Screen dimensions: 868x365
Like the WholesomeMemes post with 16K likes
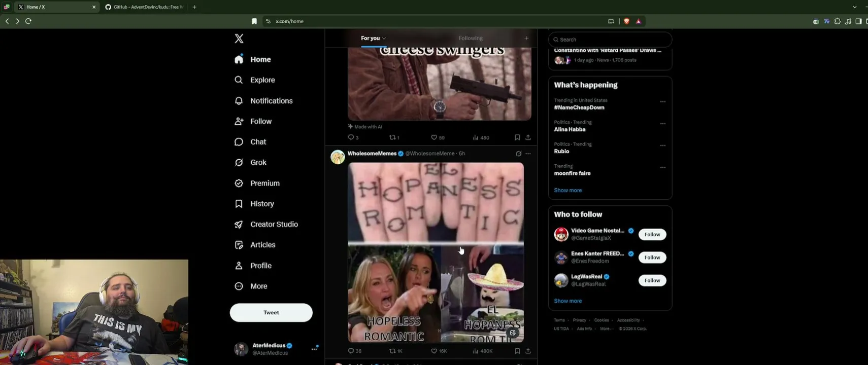439,351
